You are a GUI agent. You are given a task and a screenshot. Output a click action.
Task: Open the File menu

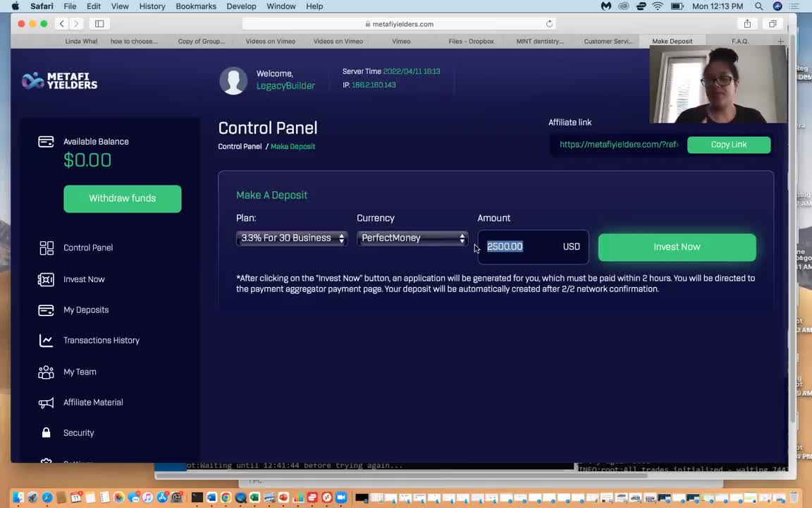click(70, 6)
